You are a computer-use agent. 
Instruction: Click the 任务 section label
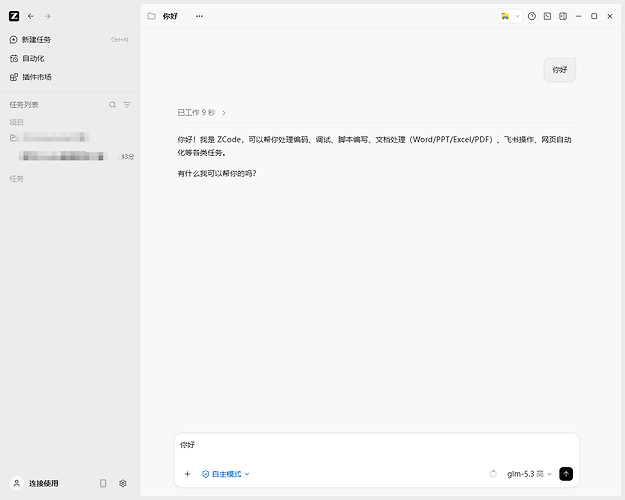coord(16,179)
